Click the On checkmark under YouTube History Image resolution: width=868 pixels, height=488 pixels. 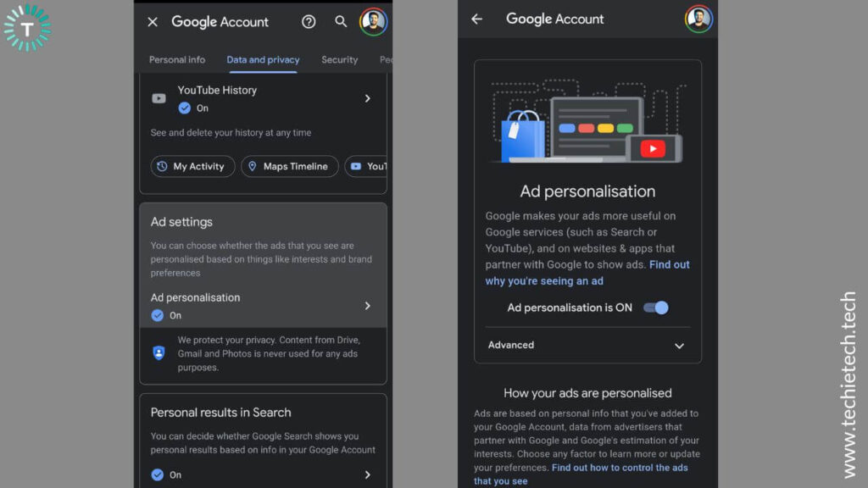[x=185, y=108]
